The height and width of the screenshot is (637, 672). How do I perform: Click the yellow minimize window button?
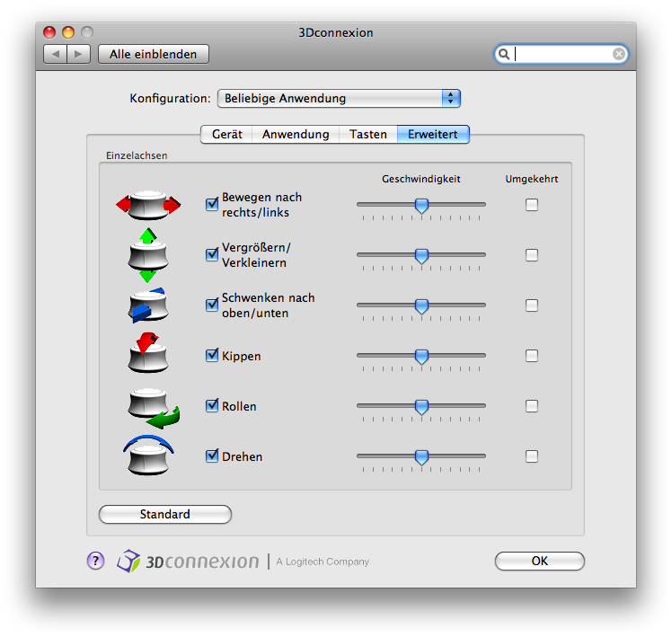pyautogui.click(x=68, y=32)
